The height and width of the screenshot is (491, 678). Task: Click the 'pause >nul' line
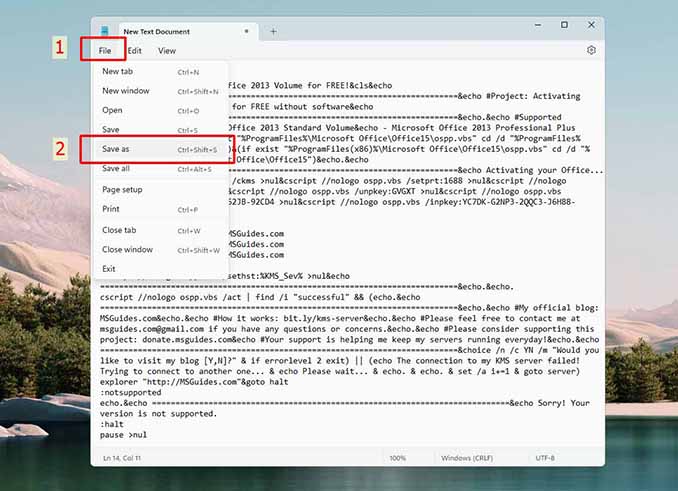click(x=123, y=435)
